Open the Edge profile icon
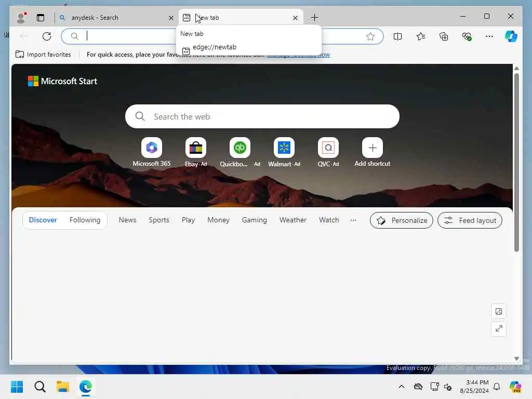Image resolution: width=532 pixels, height=399 pixels. point(21,18)
